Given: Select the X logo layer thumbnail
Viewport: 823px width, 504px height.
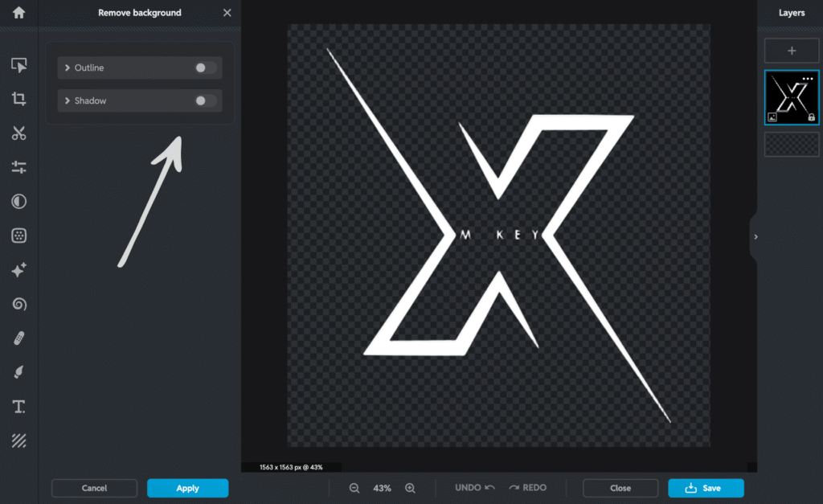Looking at the screenshot, I should pyautogui.click(x=791, y=97).
